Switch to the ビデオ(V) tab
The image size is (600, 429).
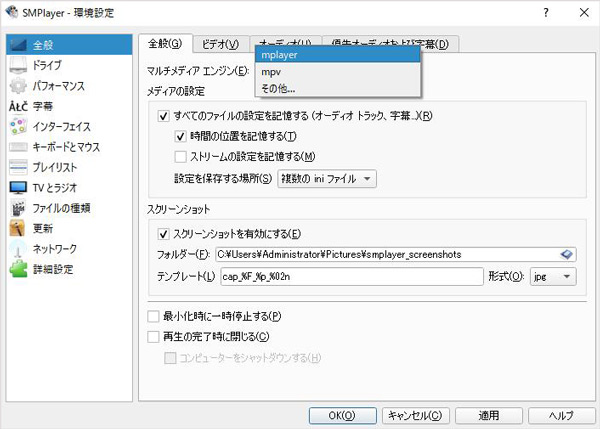(x=220, y=44)
